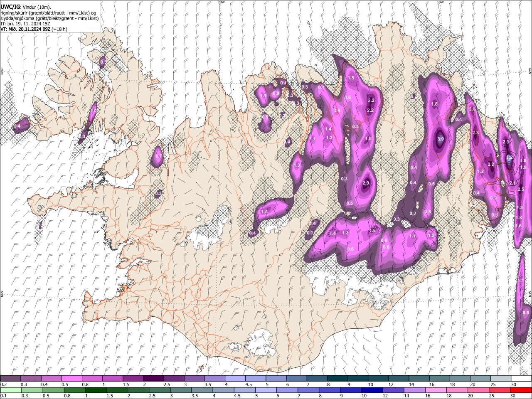The height and width of the screenshot is (399, 532).
Task: Click the snow legend swatch between 25 and 30
Action: [x=500, y=379]
